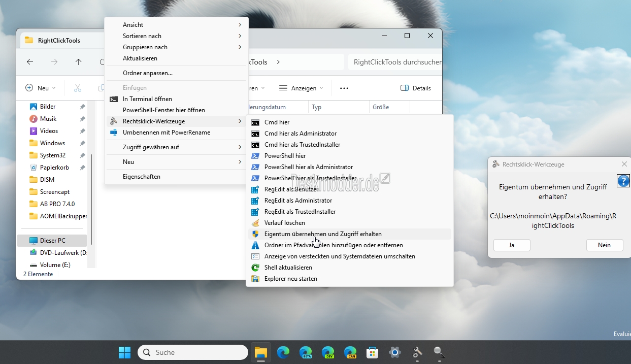Expand the Zugriff gewähren auf submenu

(x=176, y=147)
